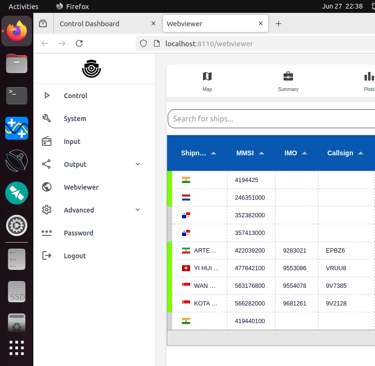The height and width of the screenshot is (366, 375).
Task: Click the Input radio icon
Action: click(x=47, y=141)
